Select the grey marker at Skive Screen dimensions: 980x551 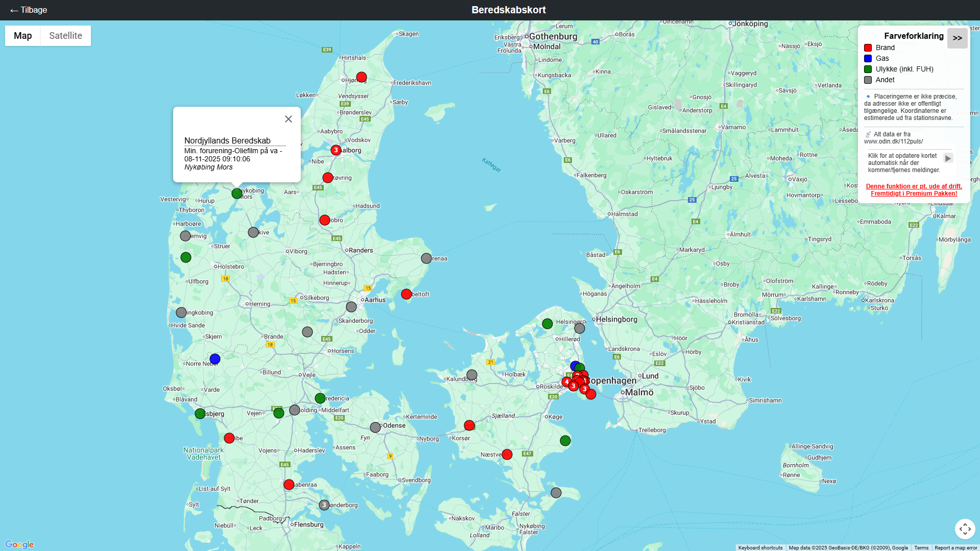(253, 232)
